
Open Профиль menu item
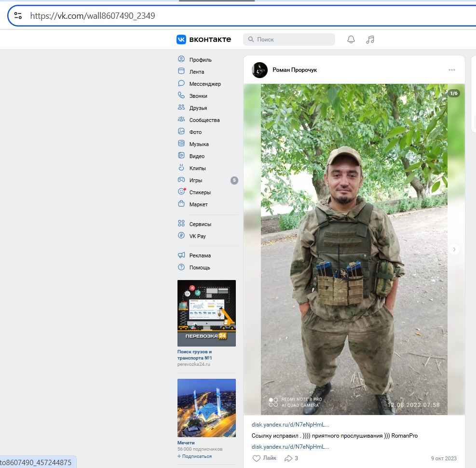tap(200, 60)
